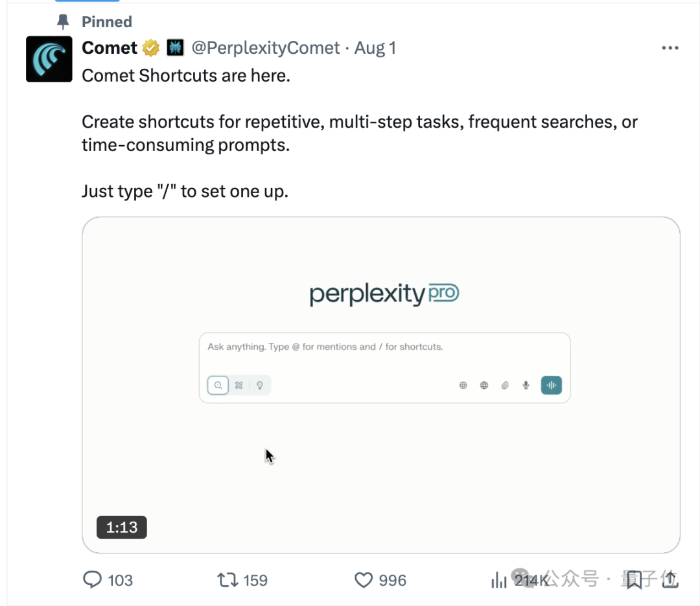Click the share upload icon
This screenshot has width=700, height=606.
(670, 579)
